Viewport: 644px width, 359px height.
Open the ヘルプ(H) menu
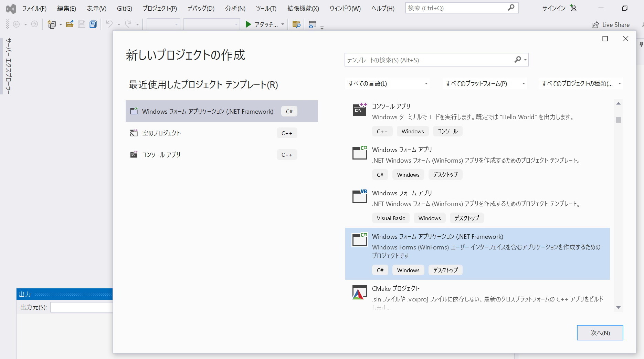click(x=383, y=8)
